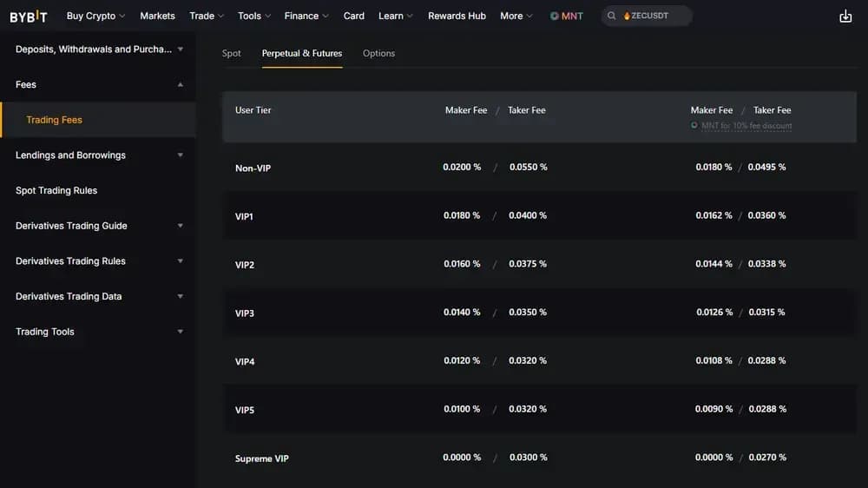Open the Finance dropdown menu
Image resolution: width=868 pixels, height=488 pixels.
point(306,16)
